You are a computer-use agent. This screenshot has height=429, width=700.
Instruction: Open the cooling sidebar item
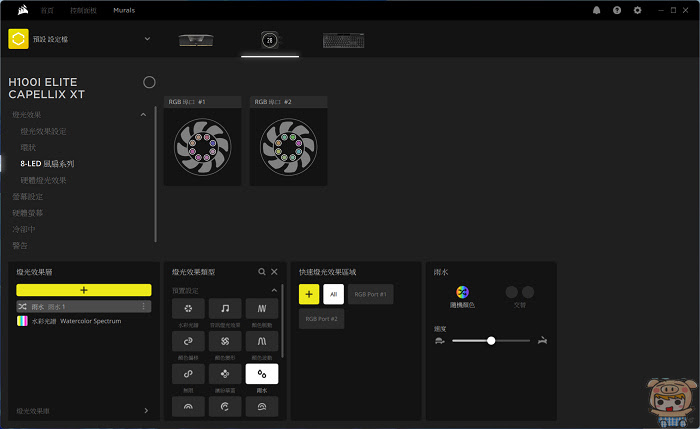tap(24, 229)
